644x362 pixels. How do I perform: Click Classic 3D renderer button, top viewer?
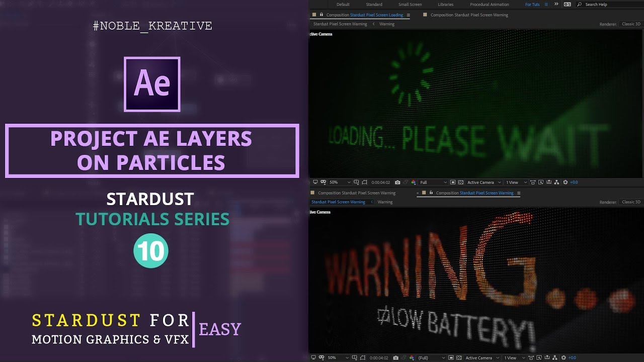(631, 24)
